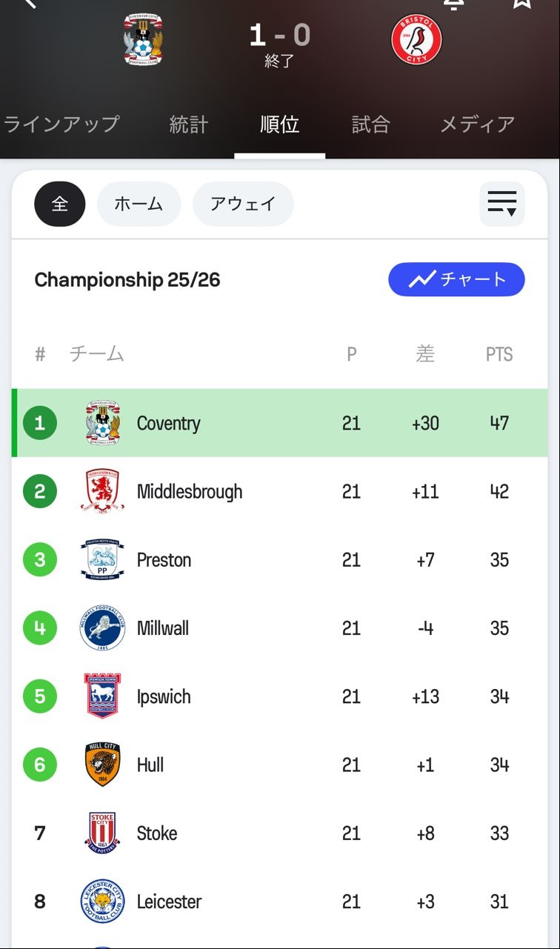
Task: Tap the favorite star icon
Action: [x=522, y=4]
